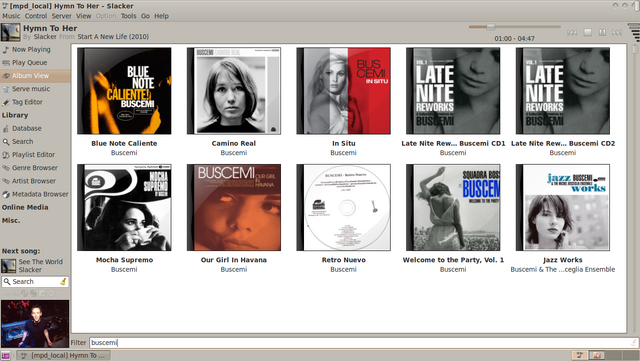640x361 pixels.
Task: Click the Start A New Life (2010) album link
Action: 113,37
